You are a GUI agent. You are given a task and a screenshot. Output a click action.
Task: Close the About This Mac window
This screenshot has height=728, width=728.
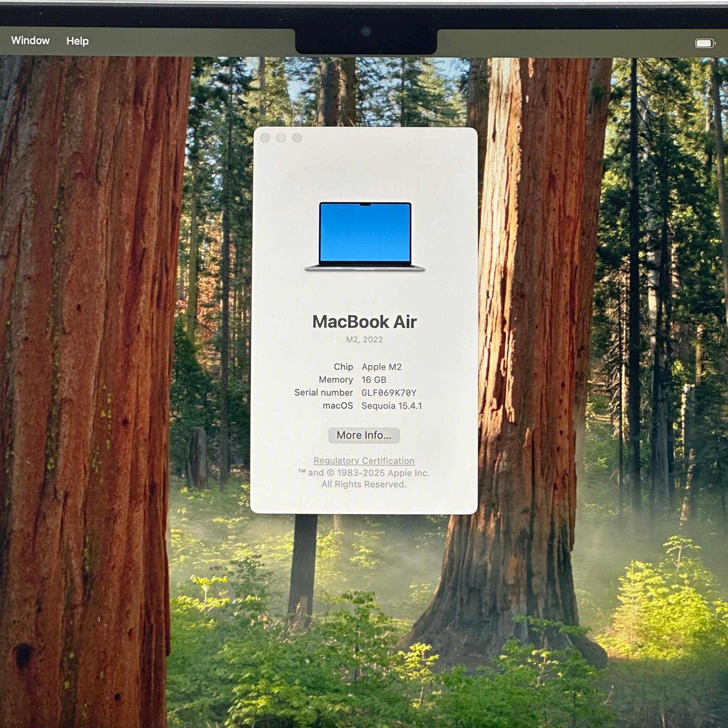coord(265,138)
